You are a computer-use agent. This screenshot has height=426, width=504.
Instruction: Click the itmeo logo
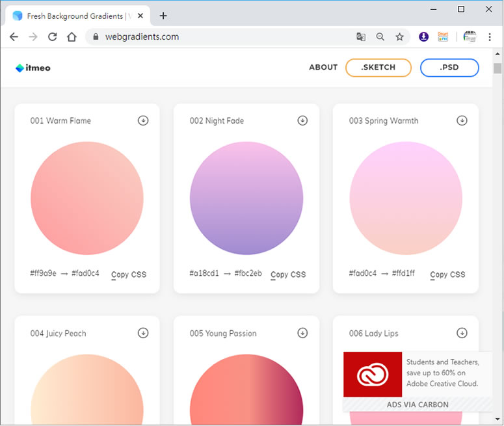click(33, 68)
